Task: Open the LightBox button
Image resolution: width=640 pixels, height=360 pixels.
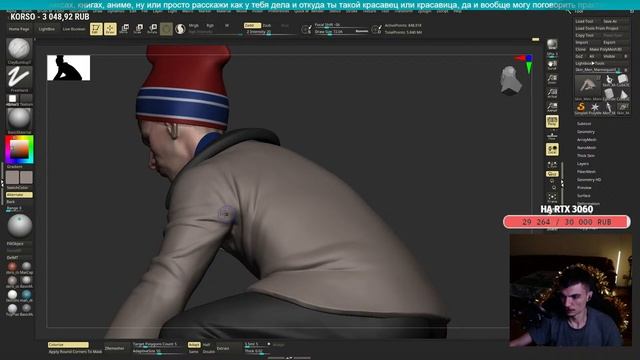Action: point(47,29)
